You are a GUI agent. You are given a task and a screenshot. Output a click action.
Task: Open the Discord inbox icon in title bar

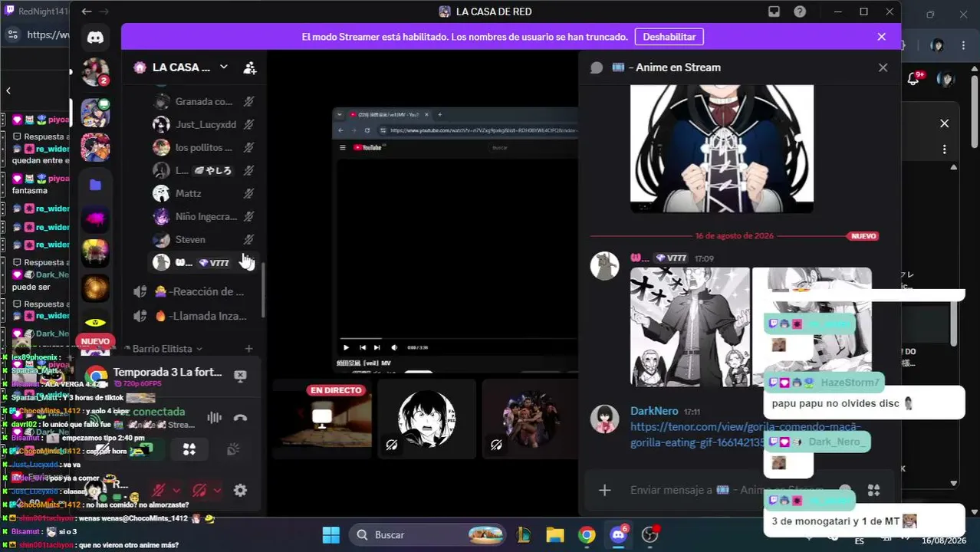coord(774,11)
